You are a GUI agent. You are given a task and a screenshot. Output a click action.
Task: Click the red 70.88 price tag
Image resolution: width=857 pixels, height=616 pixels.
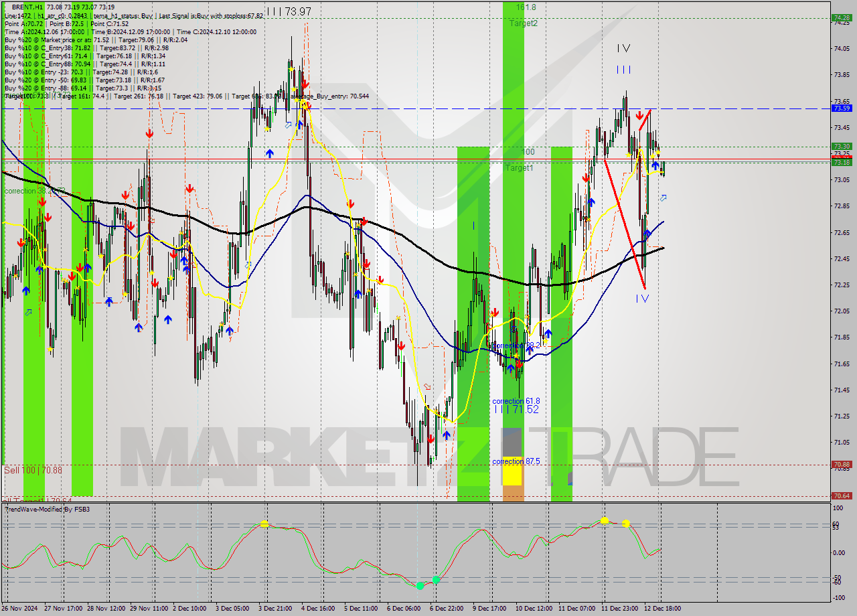click(x=841, y=464)
